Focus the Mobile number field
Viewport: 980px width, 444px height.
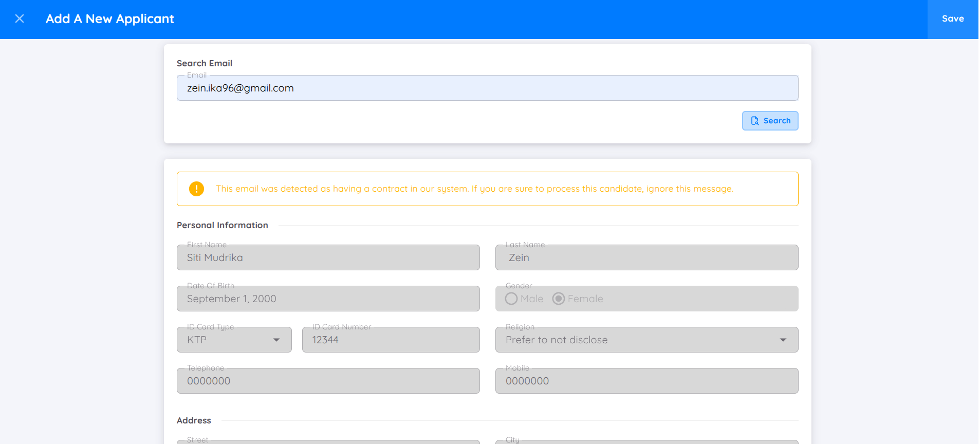(646, 381)
